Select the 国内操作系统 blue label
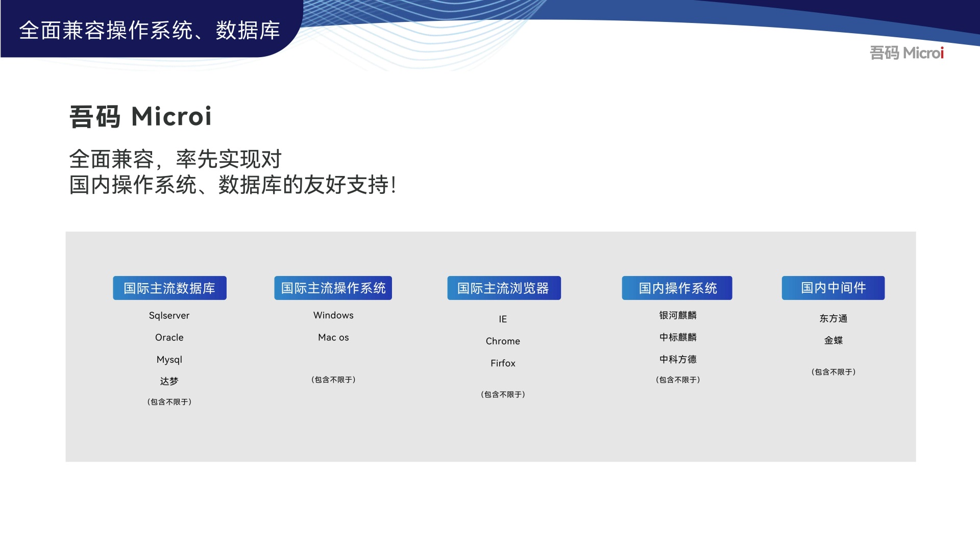This screenshot has width=980, height=551. coord(677,288)
